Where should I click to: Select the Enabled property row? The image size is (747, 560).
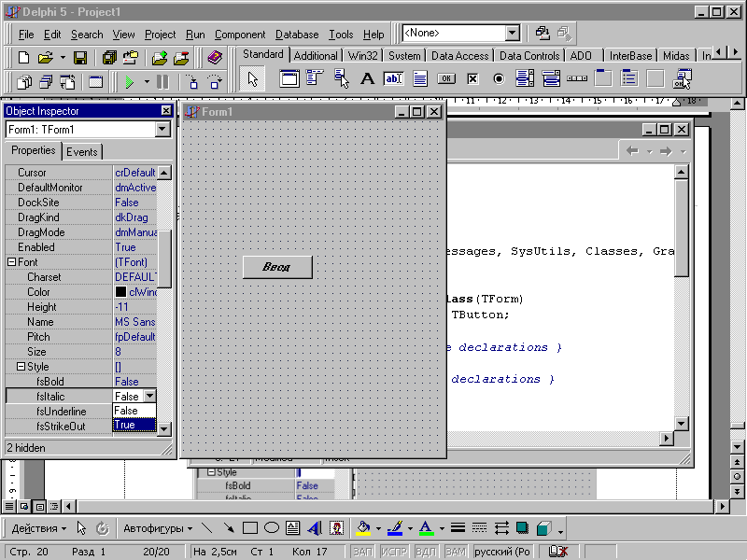81,247
